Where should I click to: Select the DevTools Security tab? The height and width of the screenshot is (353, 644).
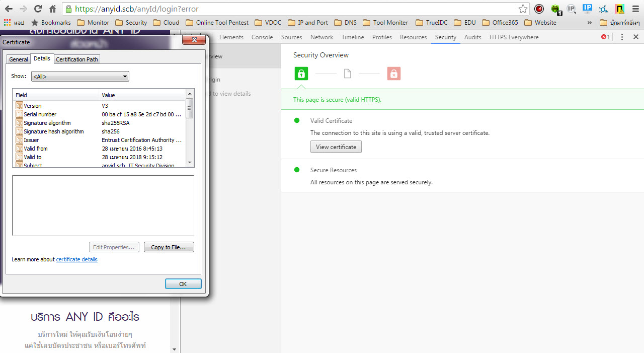click(x=446, y=37)
